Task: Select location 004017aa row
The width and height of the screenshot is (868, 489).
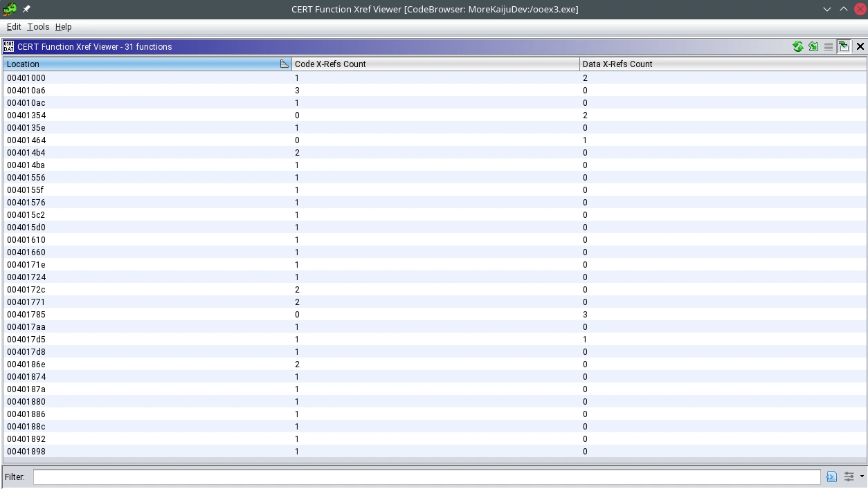Action: [x=434, y=327]
